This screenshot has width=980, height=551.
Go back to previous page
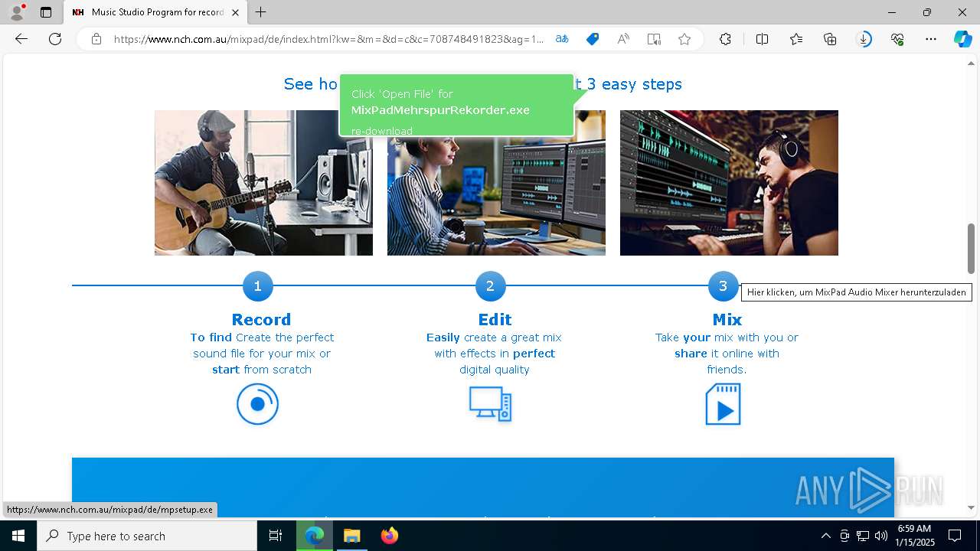[x=21, y=39]
